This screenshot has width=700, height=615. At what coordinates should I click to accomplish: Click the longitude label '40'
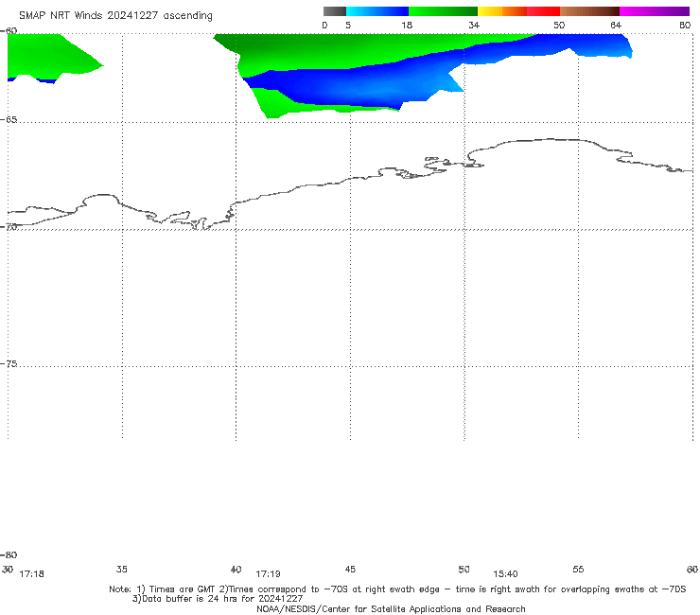[236, 570]
